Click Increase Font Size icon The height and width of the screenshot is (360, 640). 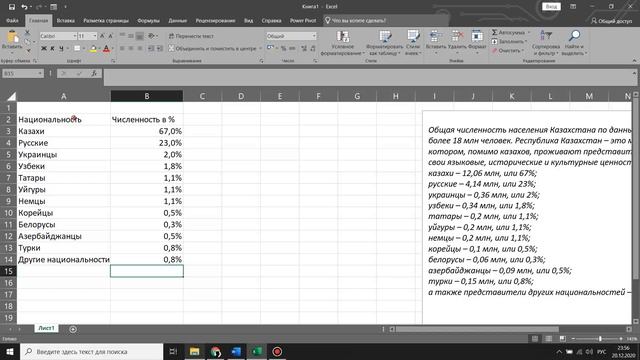click(102, 36)
